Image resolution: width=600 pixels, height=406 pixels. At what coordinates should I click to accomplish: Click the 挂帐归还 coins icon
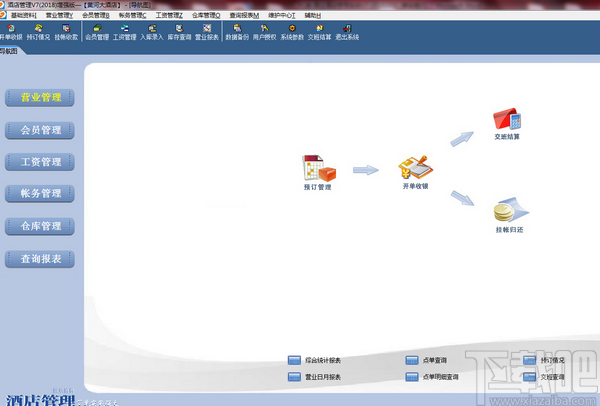pos(510,215)
